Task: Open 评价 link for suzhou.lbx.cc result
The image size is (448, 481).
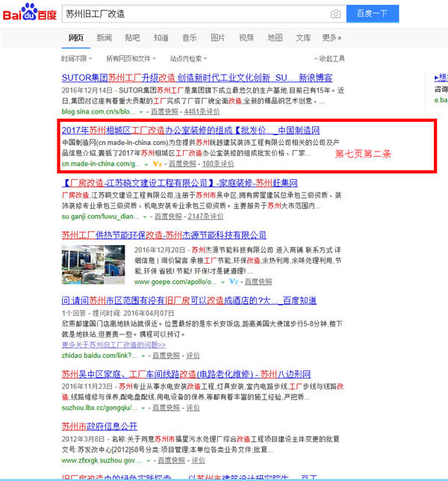Action: point(193,408)
